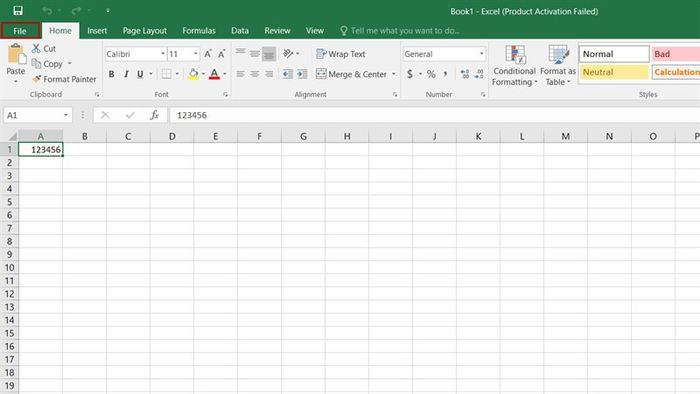Click Increase Indent icon
700x394 pixels.
[x=302, y=74]
